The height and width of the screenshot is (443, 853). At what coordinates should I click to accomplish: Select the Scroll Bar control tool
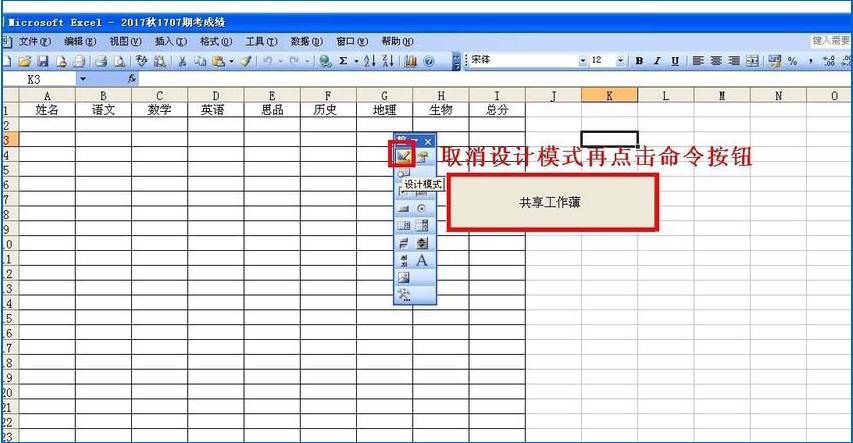click(x=404, y=243)
